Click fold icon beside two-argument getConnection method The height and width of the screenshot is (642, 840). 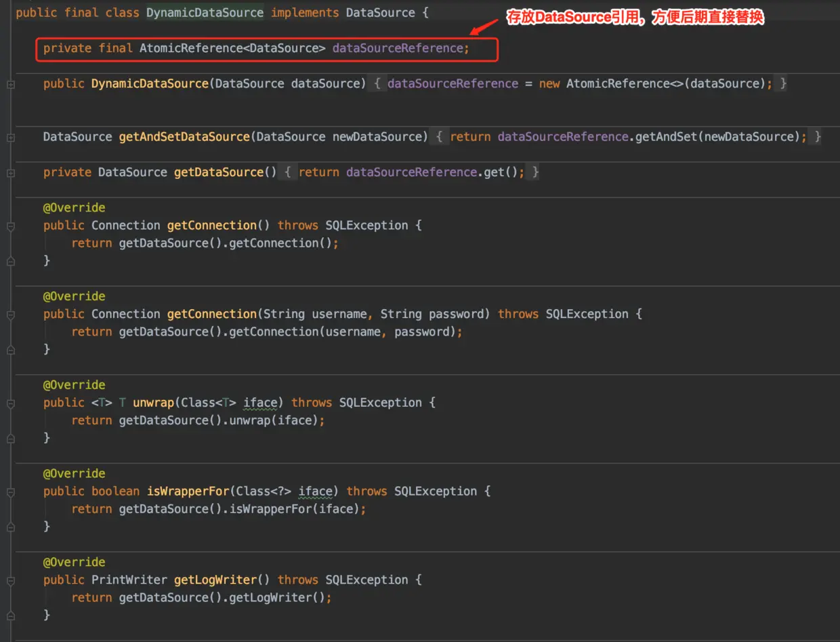pyautogui.click(x=9, y=314)
